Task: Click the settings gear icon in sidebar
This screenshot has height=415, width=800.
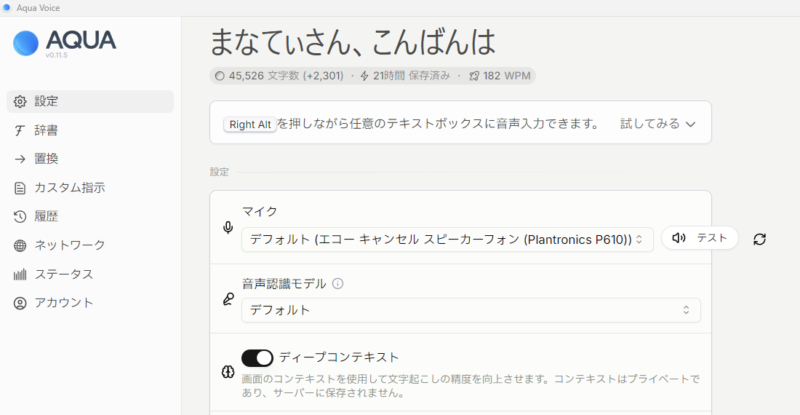Action: [x=20, y=101]
